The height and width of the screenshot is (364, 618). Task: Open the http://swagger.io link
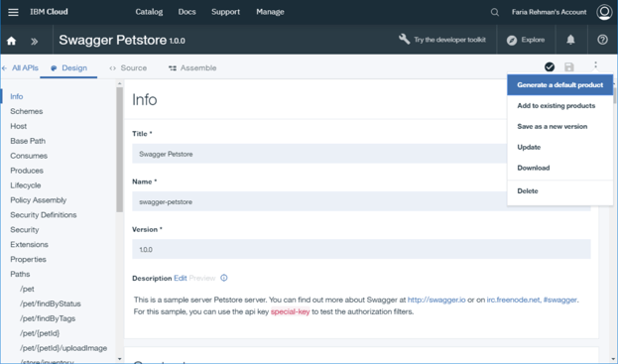436,300
